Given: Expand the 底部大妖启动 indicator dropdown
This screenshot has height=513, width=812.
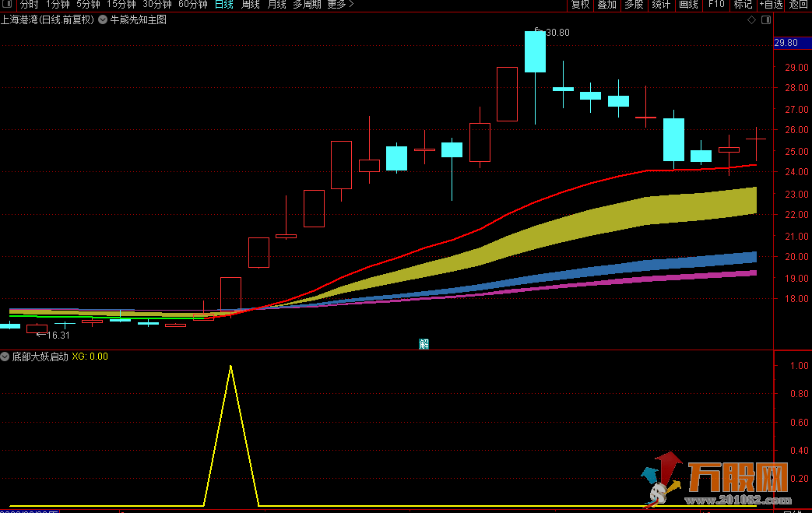Looking at the screenshot, I should click(x=5, y=357).
